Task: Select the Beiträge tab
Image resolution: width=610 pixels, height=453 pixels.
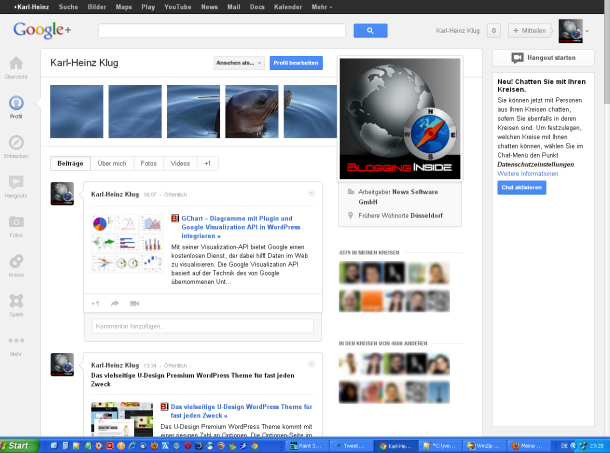Action: tap(70, 163)
